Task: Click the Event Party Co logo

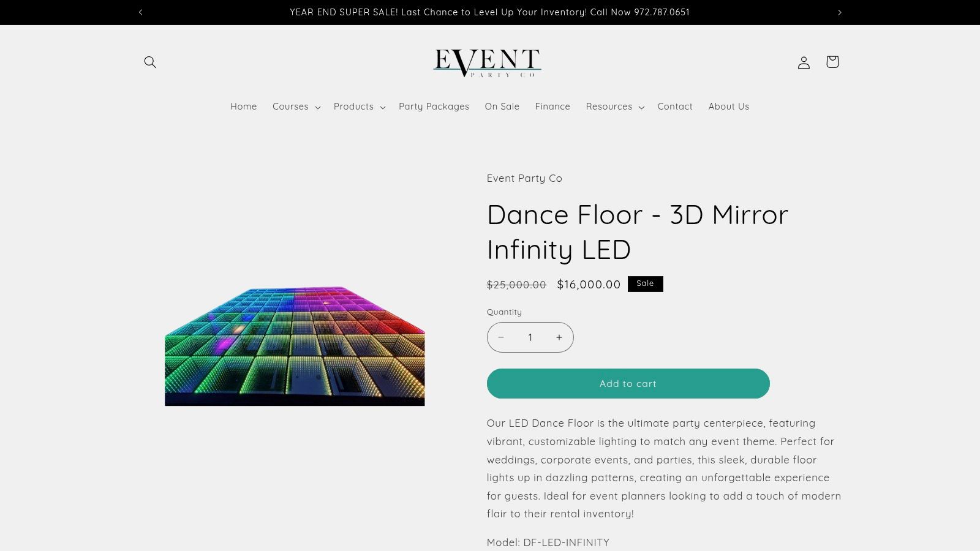Action: 487,62
